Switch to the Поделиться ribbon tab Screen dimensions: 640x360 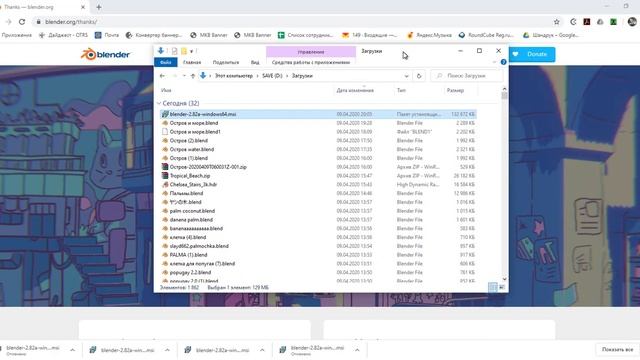(x=226, y=62)
